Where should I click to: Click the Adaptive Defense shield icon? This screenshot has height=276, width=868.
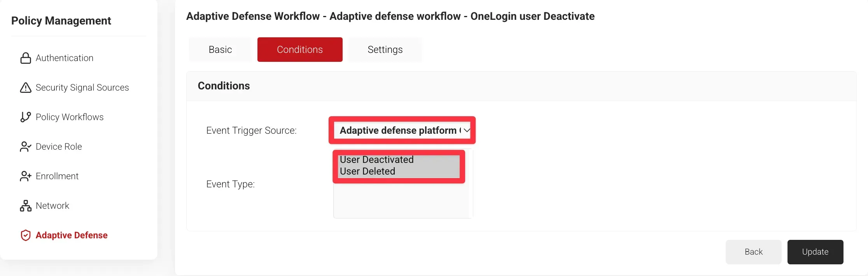tap(26, 235)
